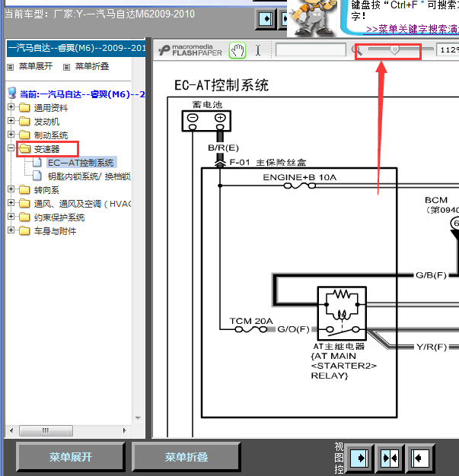Click the tree panel horizontal scrollbar thumb
Image resolution: width=459 pixels, height=476 pixels.
pyautogui.click(x=46, y=430)
